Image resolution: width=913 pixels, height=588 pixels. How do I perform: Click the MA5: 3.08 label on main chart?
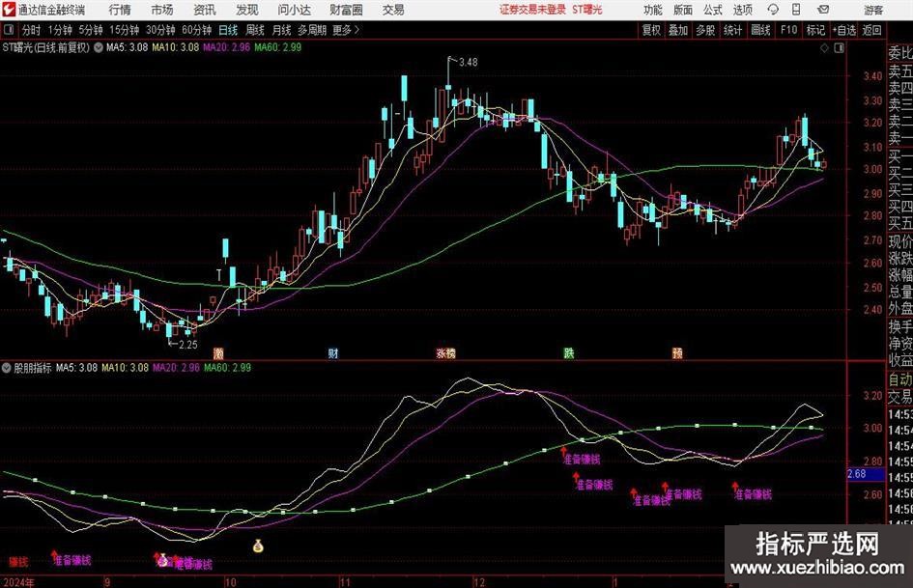tap(127, 47)
